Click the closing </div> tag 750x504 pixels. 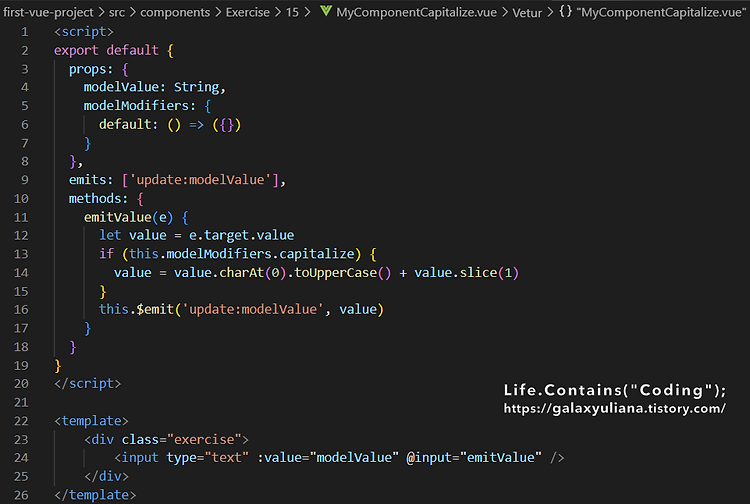[x=106, y=476]
